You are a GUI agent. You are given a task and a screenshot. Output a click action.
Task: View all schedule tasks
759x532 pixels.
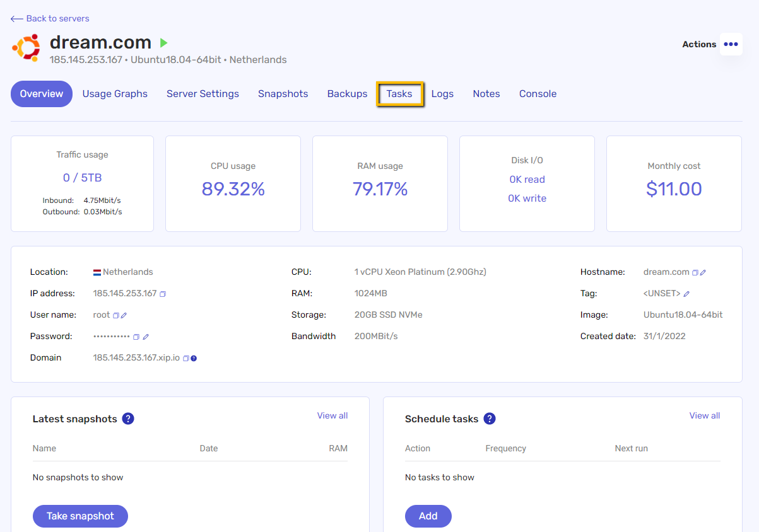(x=705, y=415)
